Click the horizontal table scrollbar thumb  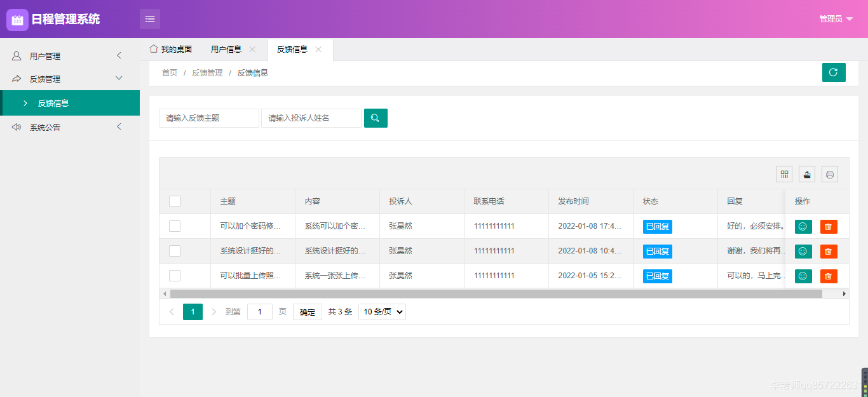pyautogui.click(x=496, y=294)
